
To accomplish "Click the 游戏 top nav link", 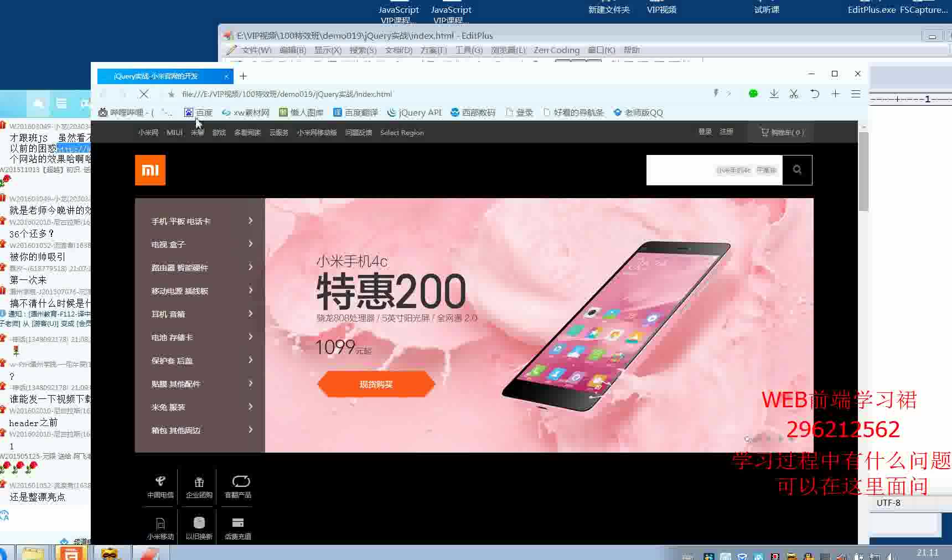I will point(219,133).
